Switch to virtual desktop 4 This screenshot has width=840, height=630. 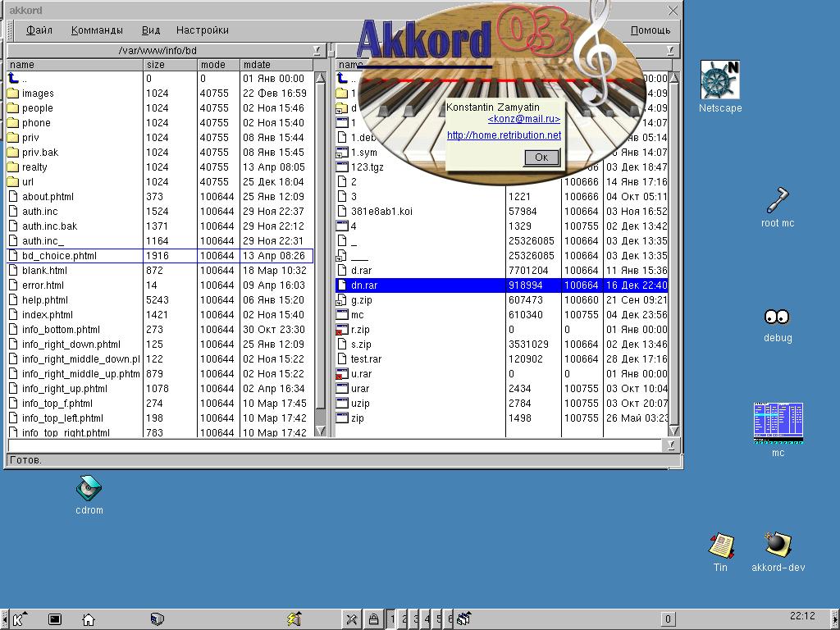427,619
